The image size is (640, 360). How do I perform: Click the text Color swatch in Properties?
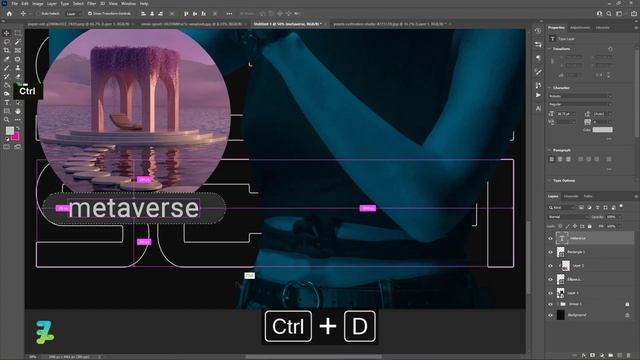pos(602,130)
